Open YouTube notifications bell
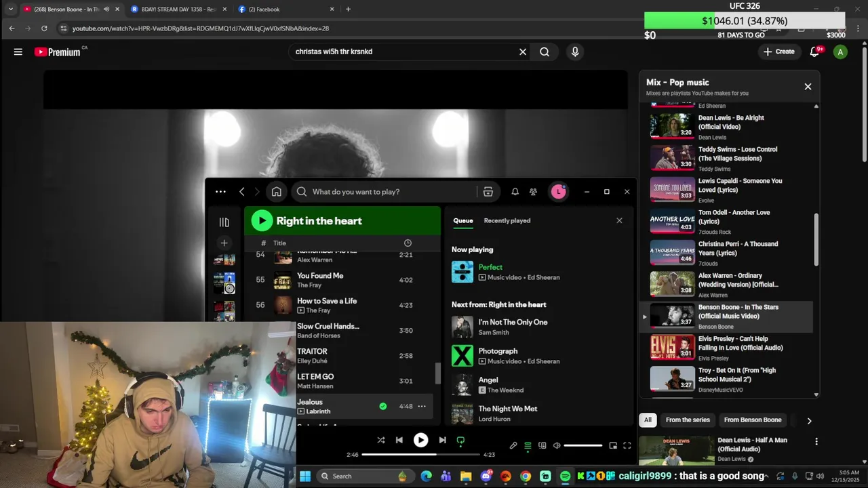Image resolution: width=868 pixels, height=488 pixels. (x=815, y=52)
